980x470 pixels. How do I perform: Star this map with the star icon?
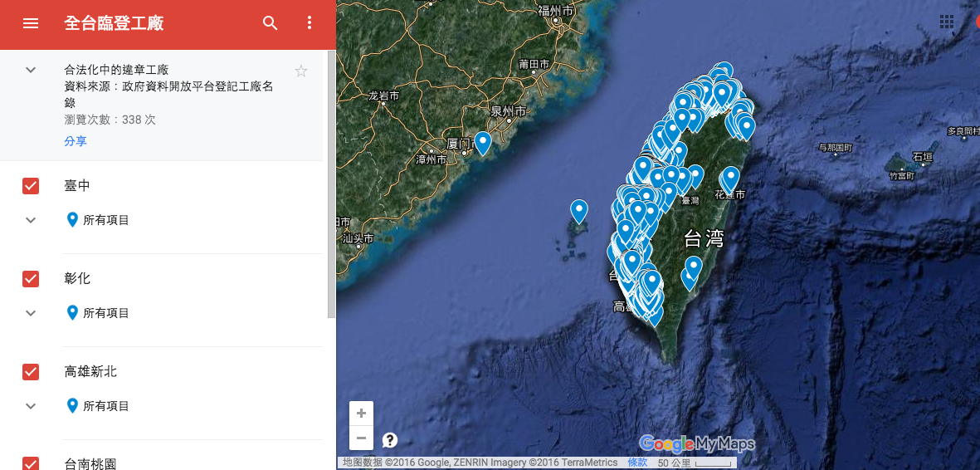pyautogui.click(x=301, y=71)
